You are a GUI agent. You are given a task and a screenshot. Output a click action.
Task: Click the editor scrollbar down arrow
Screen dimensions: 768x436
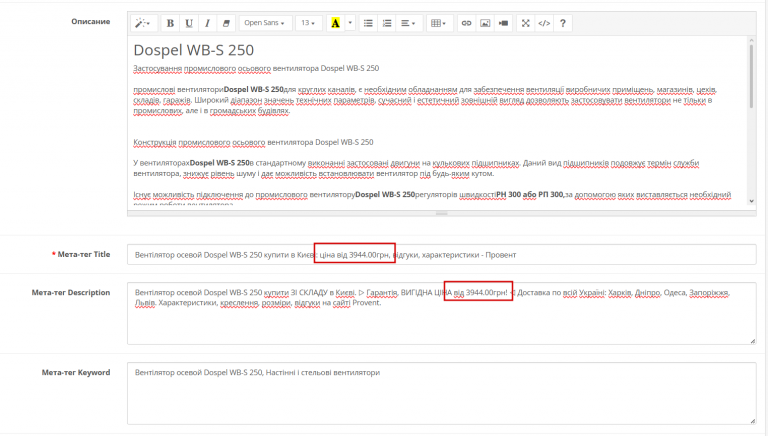pyautogui.click(x=751, y=201)
